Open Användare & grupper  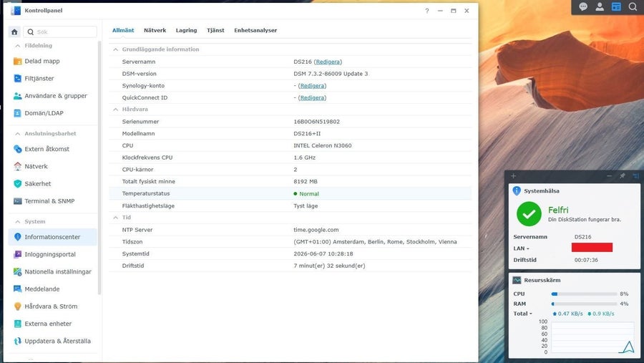52,96
